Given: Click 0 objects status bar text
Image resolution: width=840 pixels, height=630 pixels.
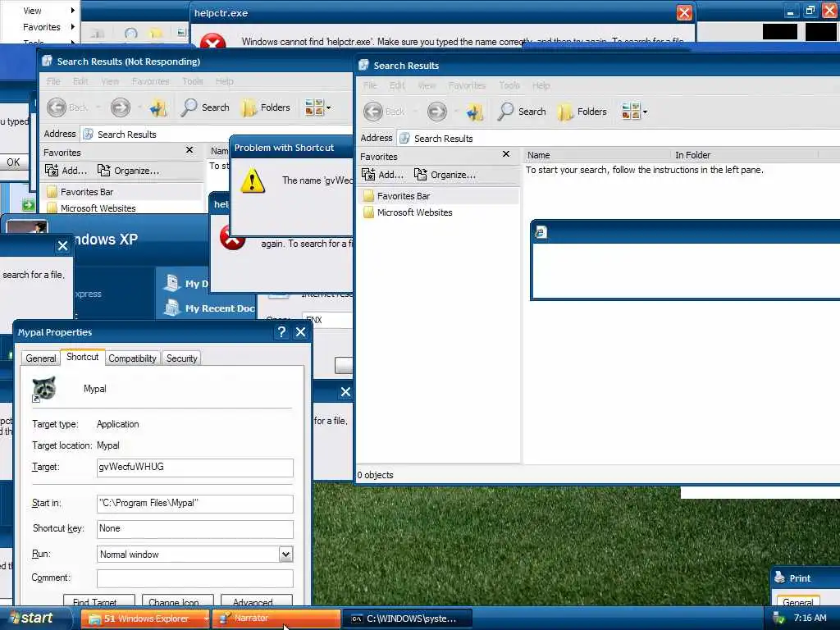Looking at the screenshot, I should click(x=376, y=475).
